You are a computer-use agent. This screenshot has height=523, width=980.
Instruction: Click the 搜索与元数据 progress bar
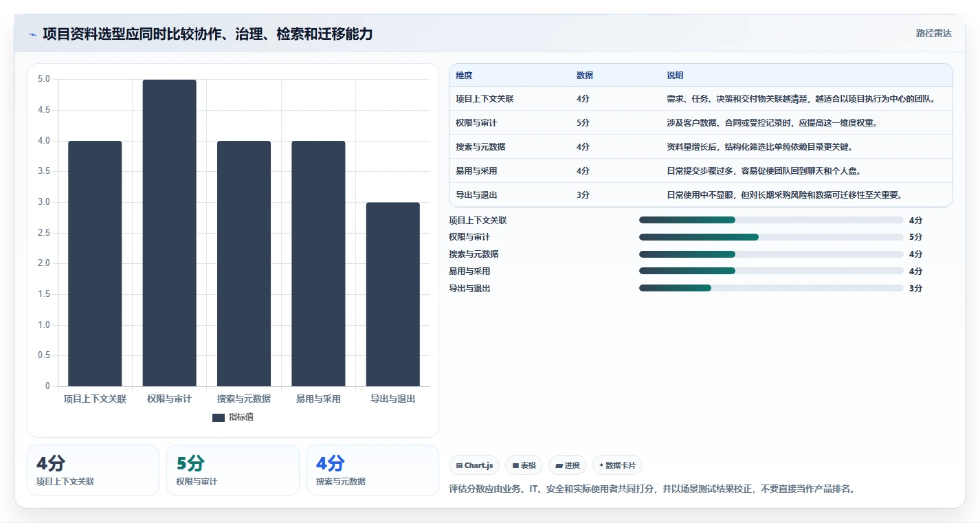[771, 254]
